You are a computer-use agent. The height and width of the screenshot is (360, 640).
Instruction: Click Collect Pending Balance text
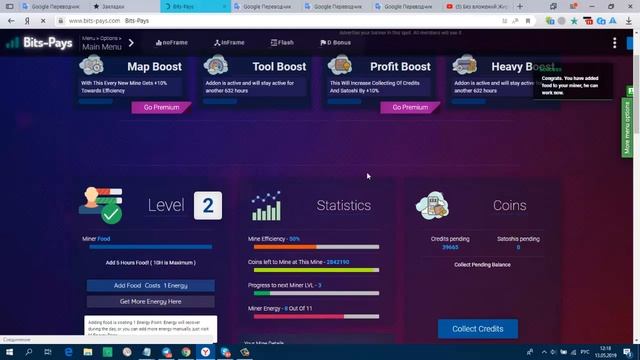[x=482, y=264]
